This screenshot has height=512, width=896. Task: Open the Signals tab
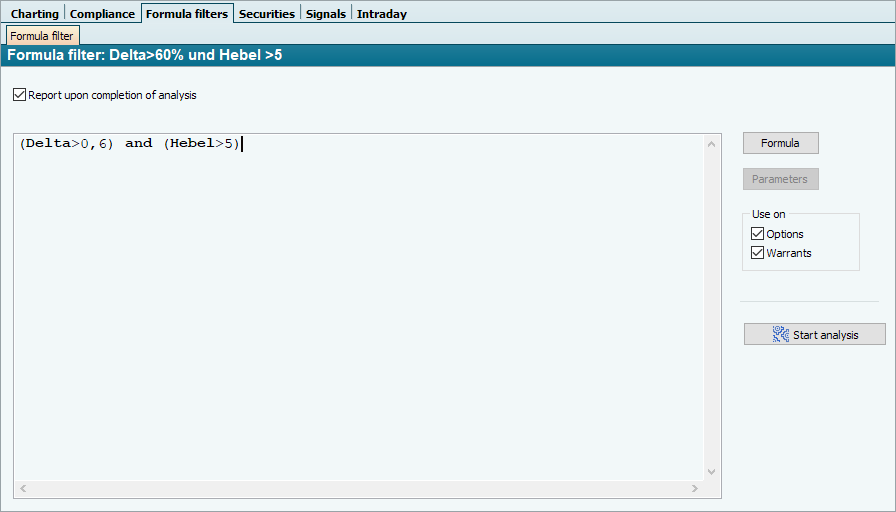[x=324, y=14]
